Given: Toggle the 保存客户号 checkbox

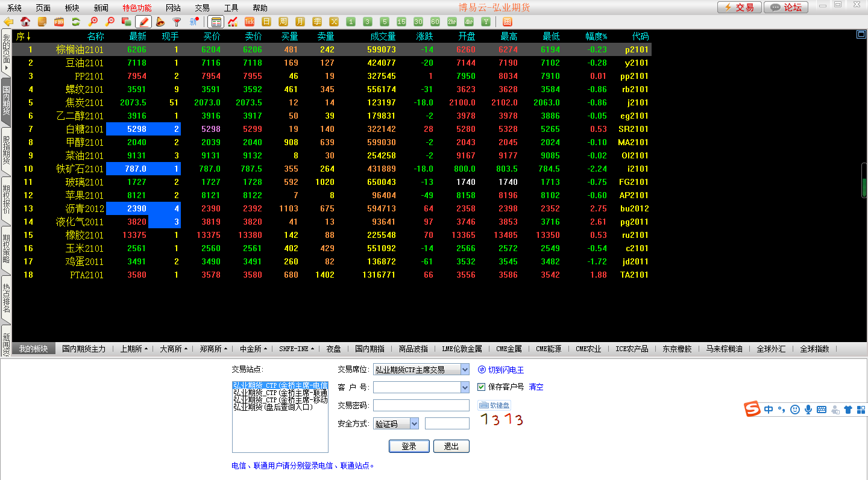Looking at the screenshot, I should coord(482,387).
